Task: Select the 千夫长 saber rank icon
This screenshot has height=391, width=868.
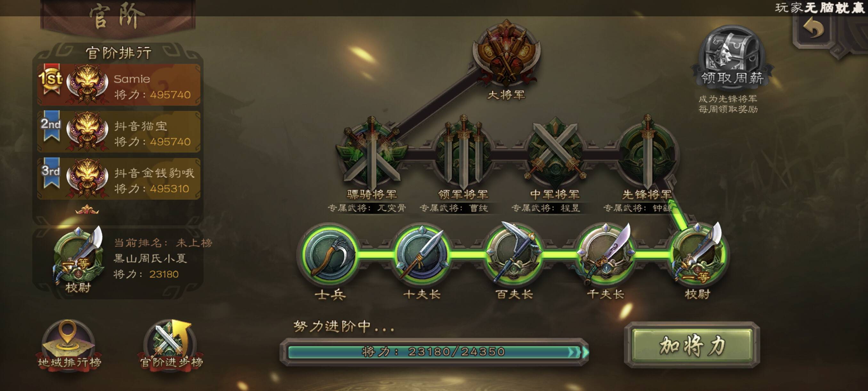Action: click(x=605, y=254)
